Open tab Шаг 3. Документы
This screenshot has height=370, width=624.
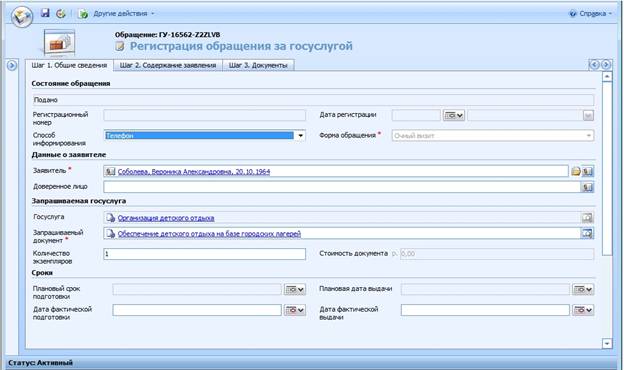pos(258,65)
